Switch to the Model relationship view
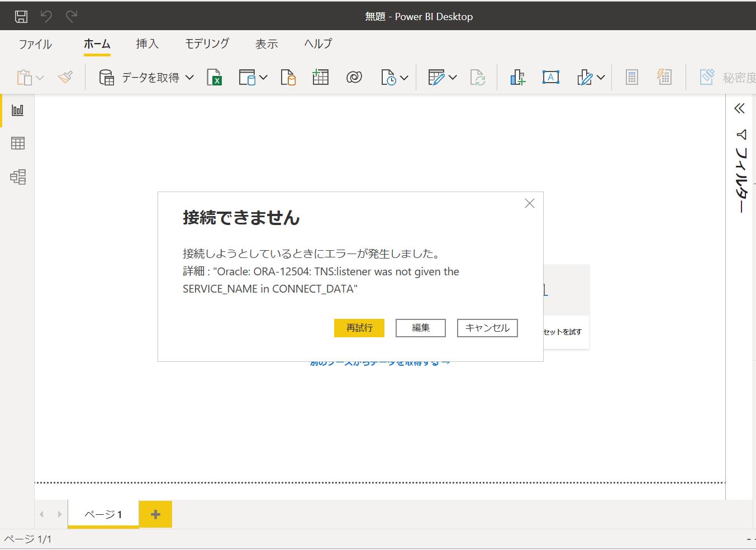 point(18,177)
